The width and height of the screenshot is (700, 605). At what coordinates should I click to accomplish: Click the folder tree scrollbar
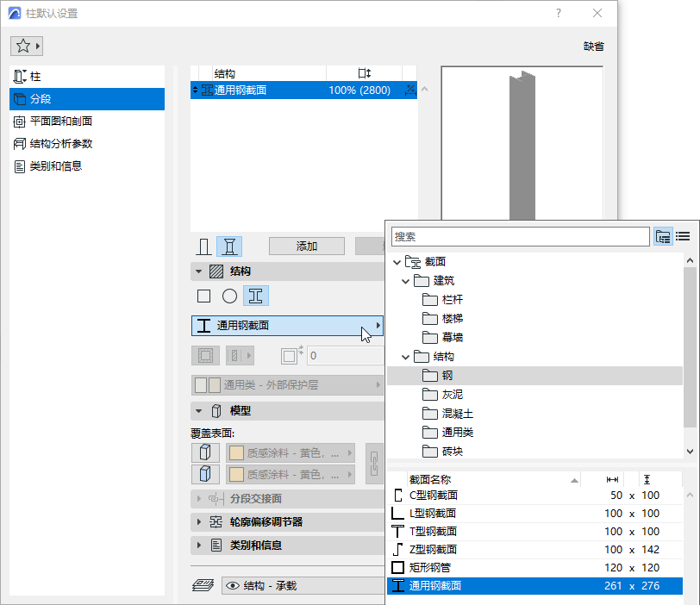pyautogui.click(x=691, y=348)
